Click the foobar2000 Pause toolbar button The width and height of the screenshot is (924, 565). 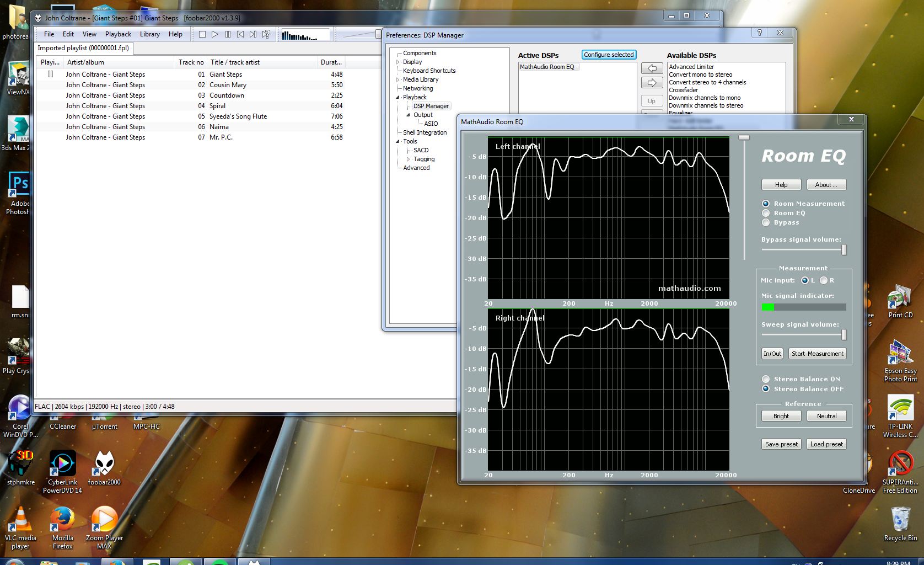[x=228, y=34]
